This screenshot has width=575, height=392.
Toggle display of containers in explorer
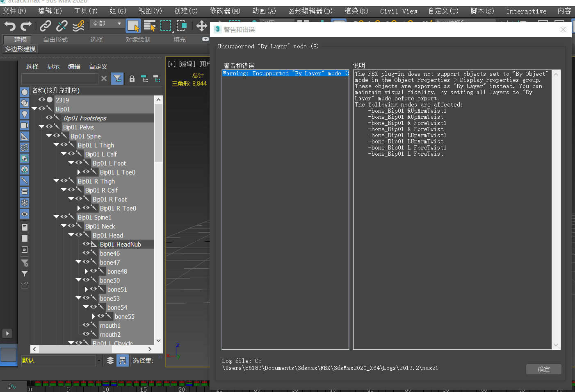[x=25, y=192]
